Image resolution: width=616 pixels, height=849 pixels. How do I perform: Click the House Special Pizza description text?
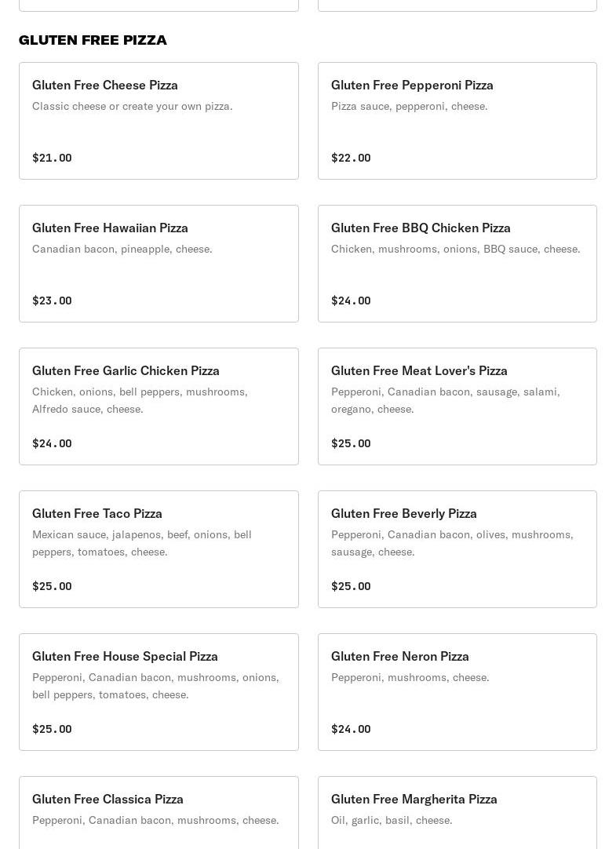[x=155, y=686]
